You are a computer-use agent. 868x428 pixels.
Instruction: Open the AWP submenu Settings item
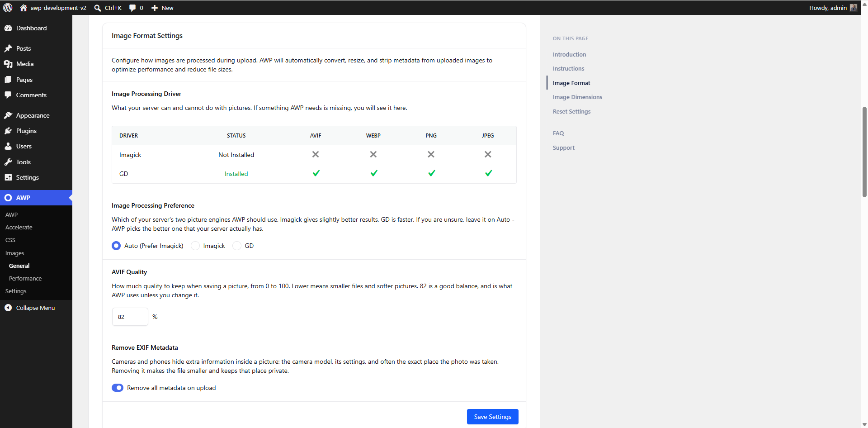click(16, 291)
